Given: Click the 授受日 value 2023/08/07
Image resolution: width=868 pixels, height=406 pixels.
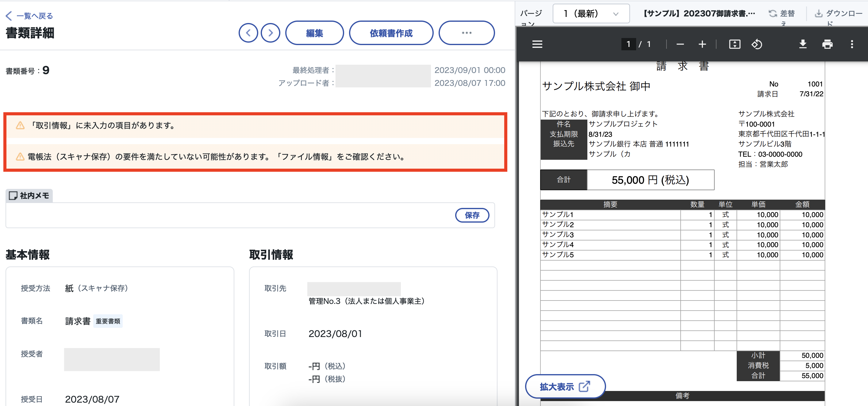Looking at the screenshot, I should coord(92,399).
